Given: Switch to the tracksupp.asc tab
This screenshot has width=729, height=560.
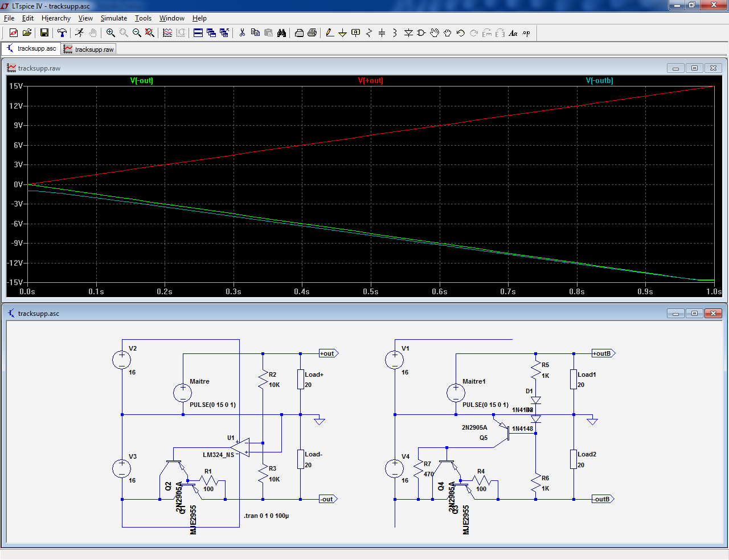Looking at the screenshot, I should (31, 49).
